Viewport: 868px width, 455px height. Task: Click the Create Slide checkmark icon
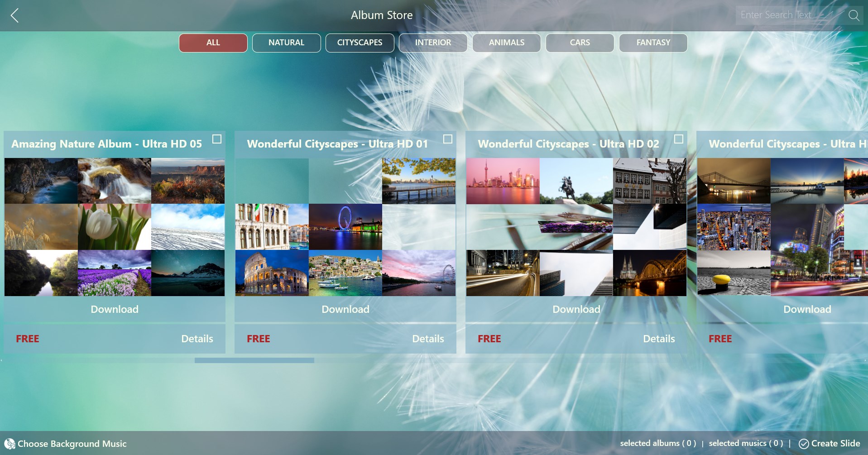coord(804,444)
